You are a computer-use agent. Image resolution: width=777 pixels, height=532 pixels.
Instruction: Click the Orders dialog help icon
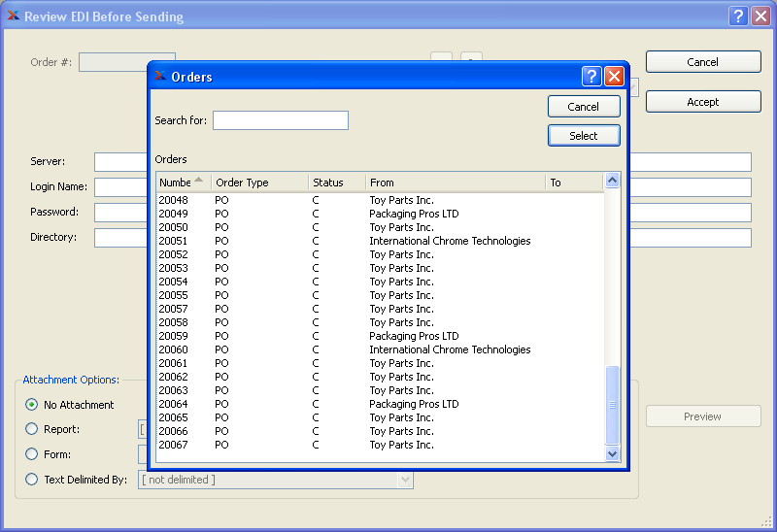pyautogui.click(x=591, y=77)
